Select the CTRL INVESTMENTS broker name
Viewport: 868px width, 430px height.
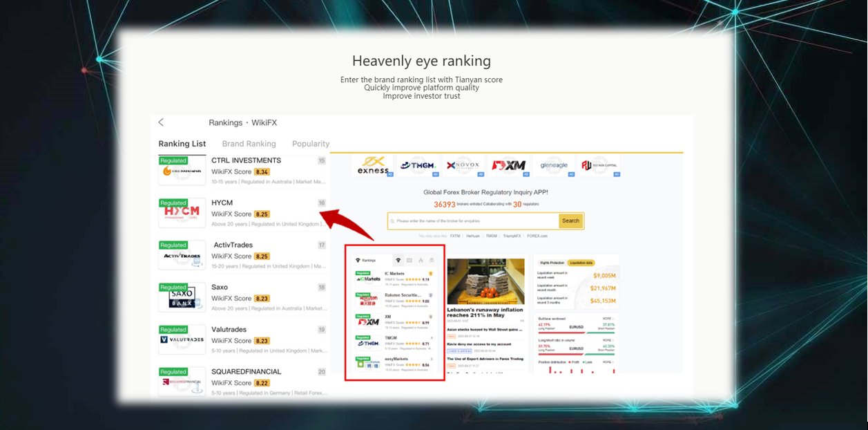click(246, 160)
